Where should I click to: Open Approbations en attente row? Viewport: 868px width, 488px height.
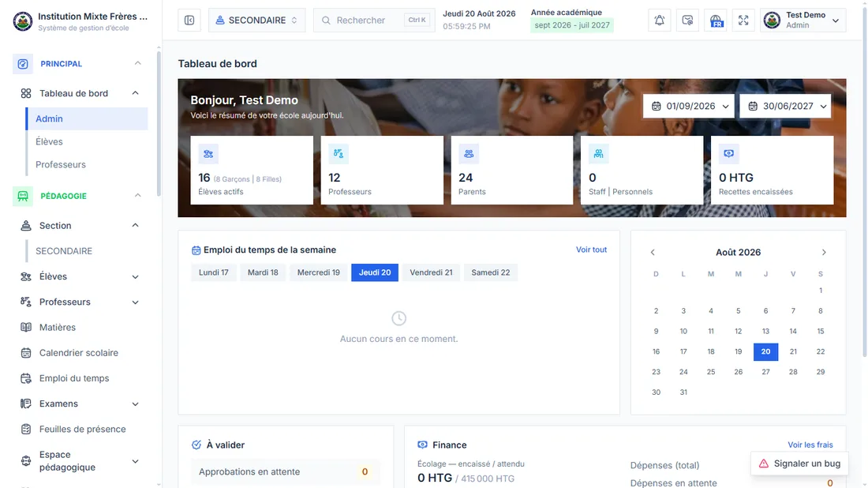coord(286,472)
